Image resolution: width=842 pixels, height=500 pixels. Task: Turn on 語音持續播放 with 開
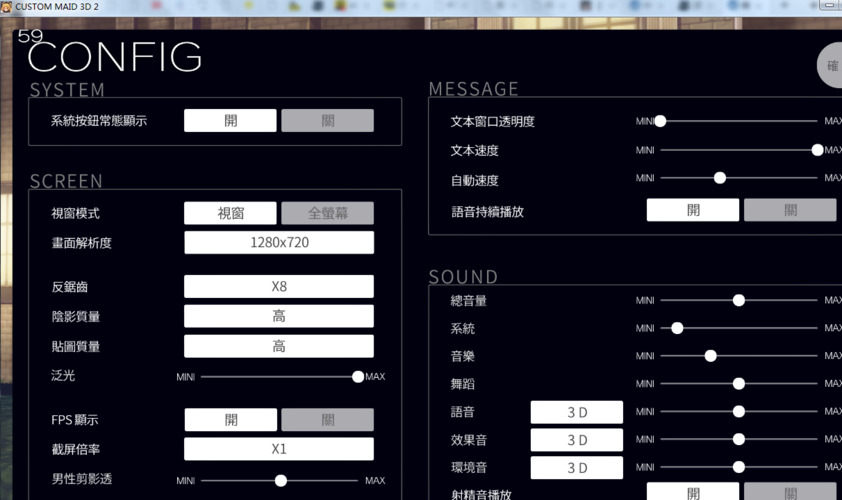tap(693, 209)
